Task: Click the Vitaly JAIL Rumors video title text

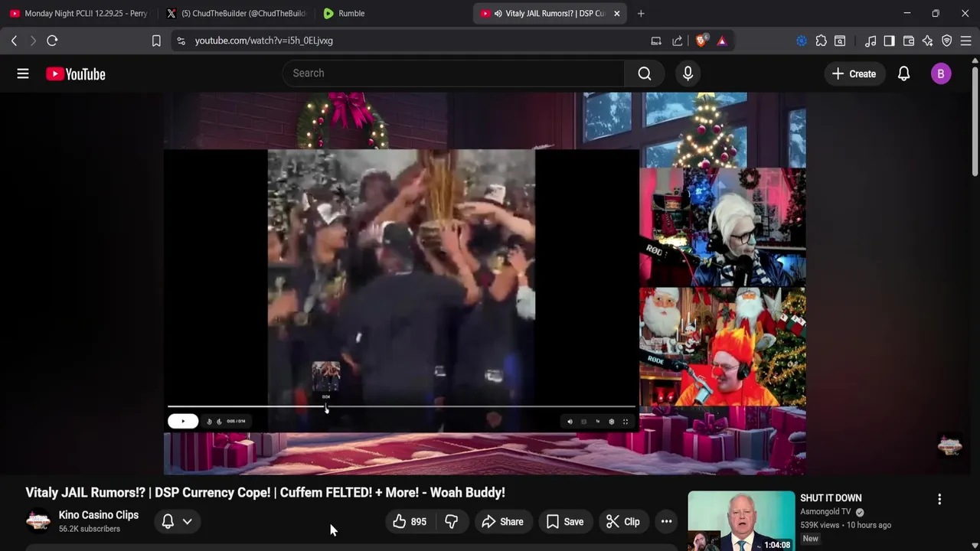Action: point(265,493)
